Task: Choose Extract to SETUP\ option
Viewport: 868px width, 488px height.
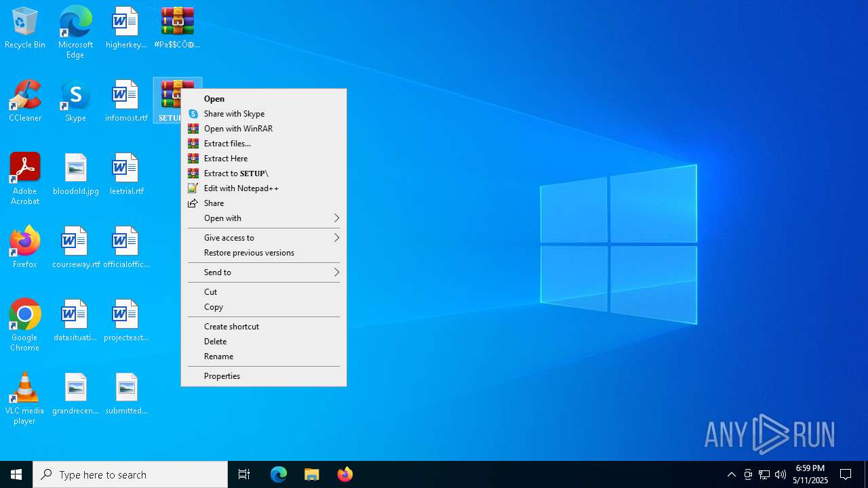Action: tap(264, 174)
